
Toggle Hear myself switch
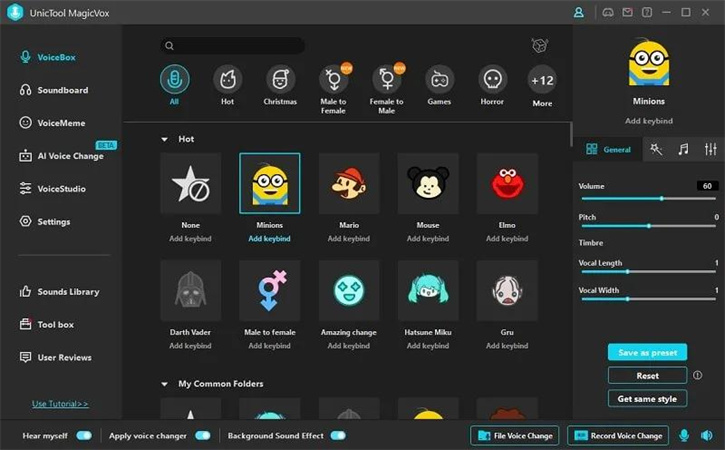(x=84, y=436)
